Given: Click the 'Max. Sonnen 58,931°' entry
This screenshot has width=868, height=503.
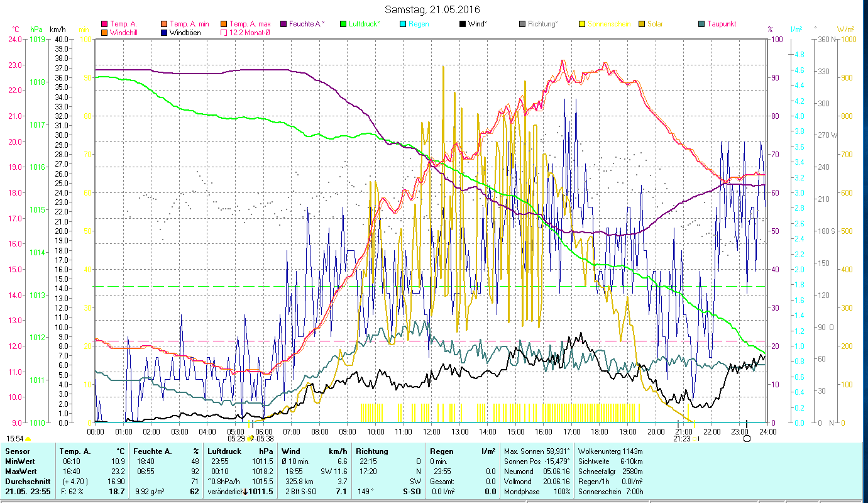Looking at the screenshot, I should [537, 451].
